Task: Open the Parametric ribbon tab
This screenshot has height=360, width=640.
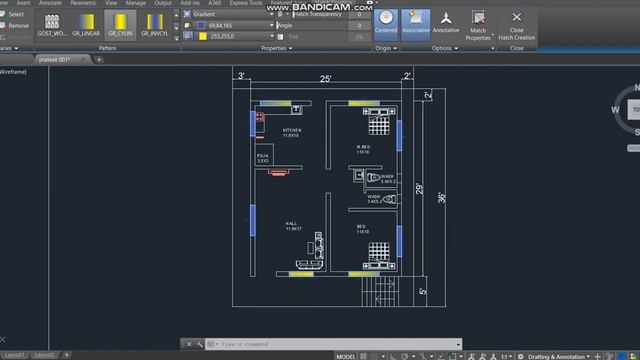Action: click(83, 3)
